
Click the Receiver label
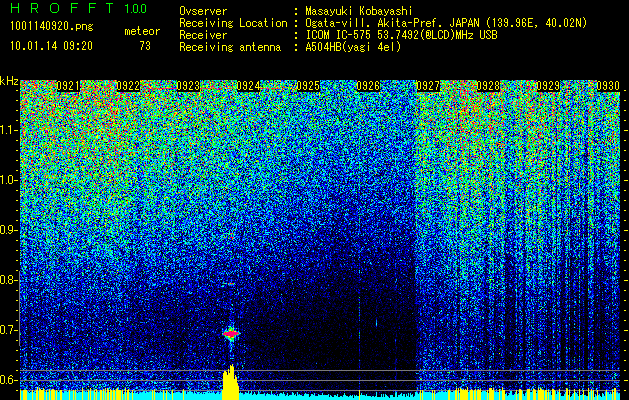click(x=203, y=35)
